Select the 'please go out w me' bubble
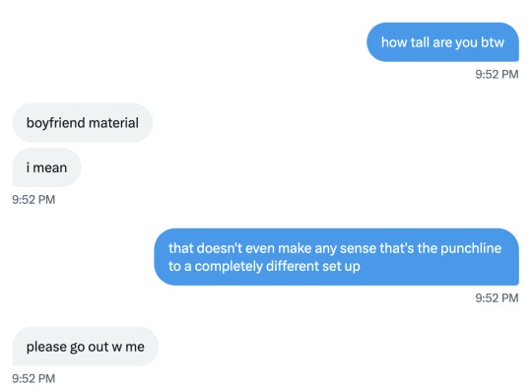The image size is (532, 392). coord(86,347)
